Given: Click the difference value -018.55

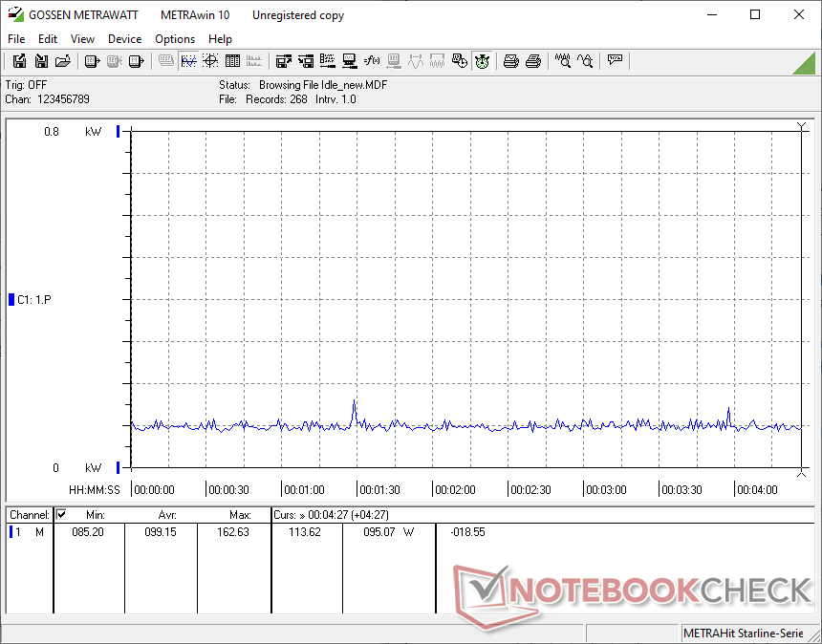Looking at the screenshot, I should 467,532.
